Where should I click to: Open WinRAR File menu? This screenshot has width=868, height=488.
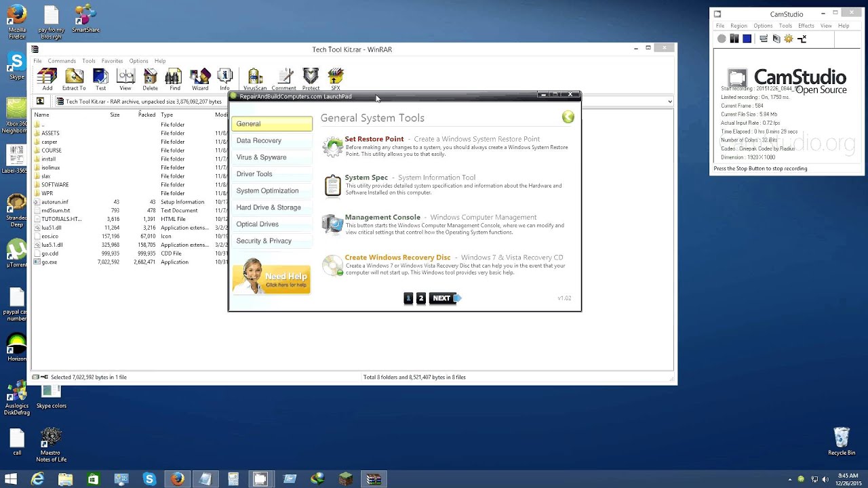tap(37, 61)
